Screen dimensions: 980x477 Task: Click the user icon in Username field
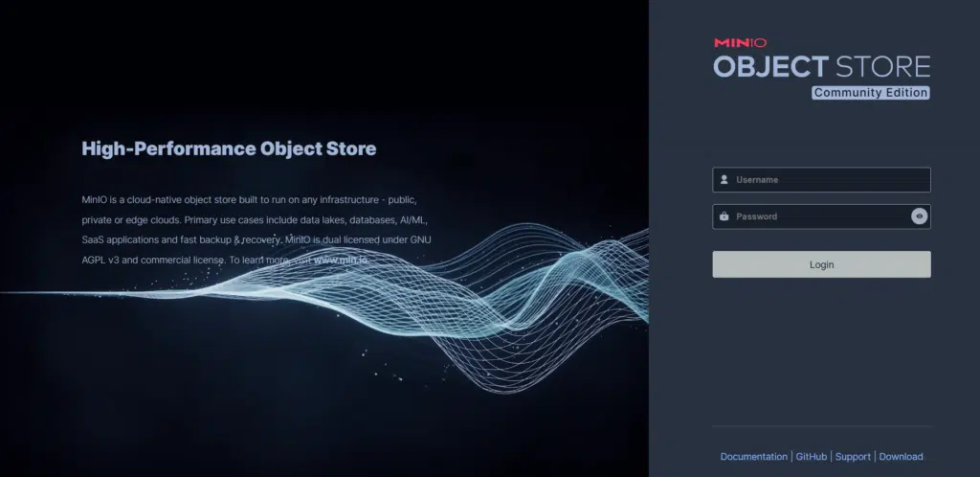(x=724, y=179)
